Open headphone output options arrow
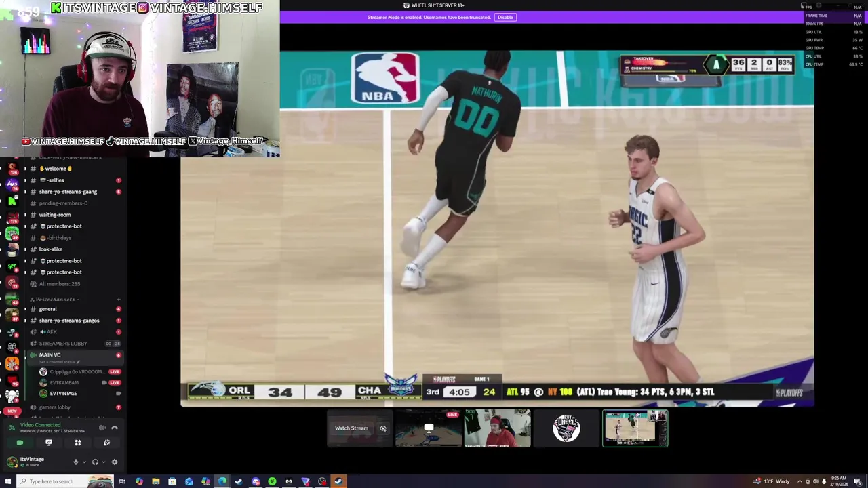This screenshot has width=868, height=488. 104,462
